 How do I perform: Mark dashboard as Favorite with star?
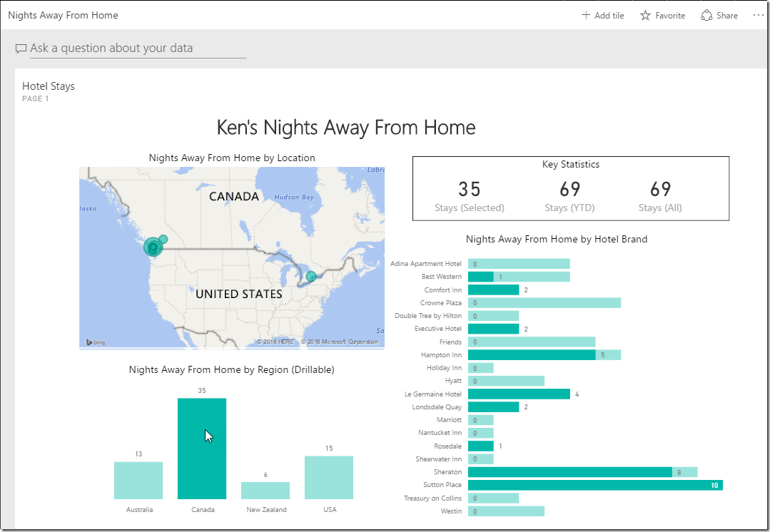coord(645,15)
